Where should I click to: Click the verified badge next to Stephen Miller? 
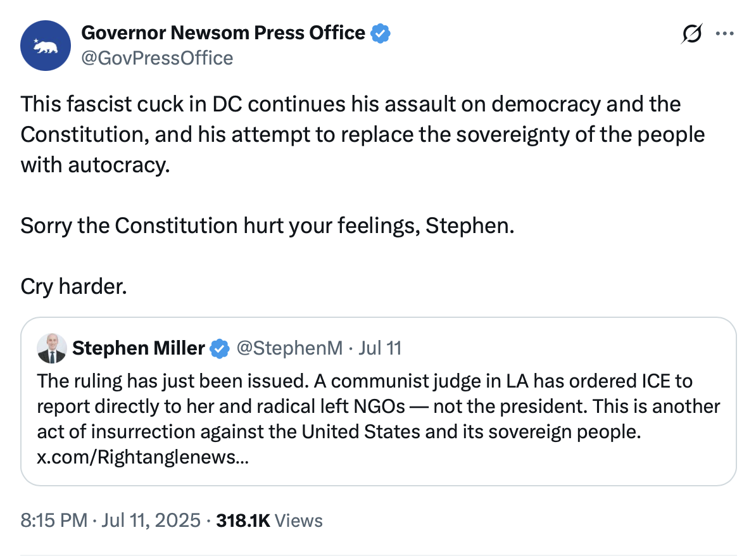pos(220,348)
